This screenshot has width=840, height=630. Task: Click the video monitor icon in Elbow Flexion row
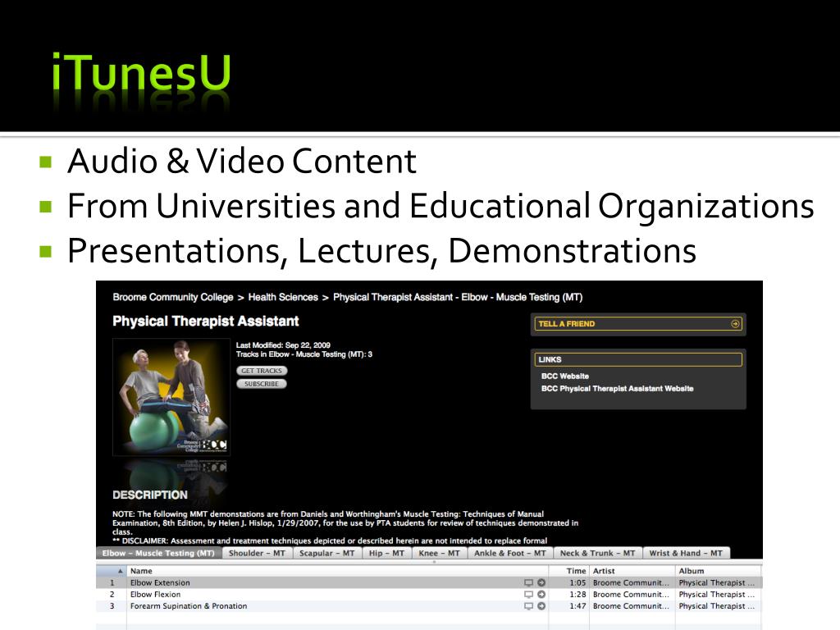(528, 594)
